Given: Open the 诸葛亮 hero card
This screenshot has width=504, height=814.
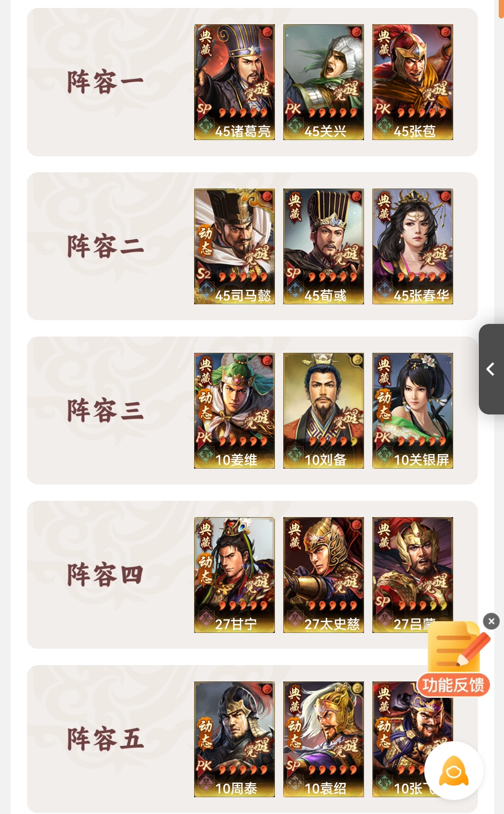Looking at the screenshot, I should (x=234, y=82).
